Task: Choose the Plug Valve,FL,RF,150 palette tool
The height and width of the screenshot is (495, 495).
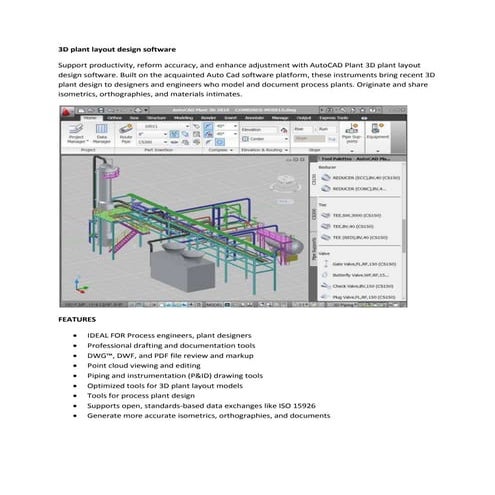Action: 358,297
